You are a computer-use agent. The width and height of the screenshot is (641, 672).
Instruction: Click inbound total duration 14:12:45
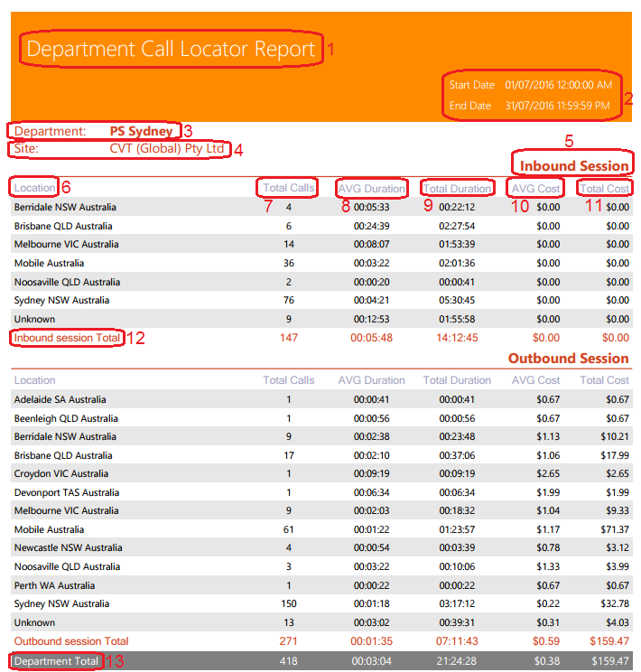457,338
